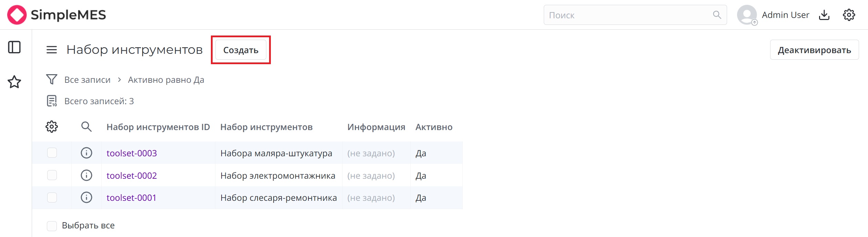Select the checkbox for toolset-0001 row
Viewport: 868px width, 237px height.
coord(52,197)
